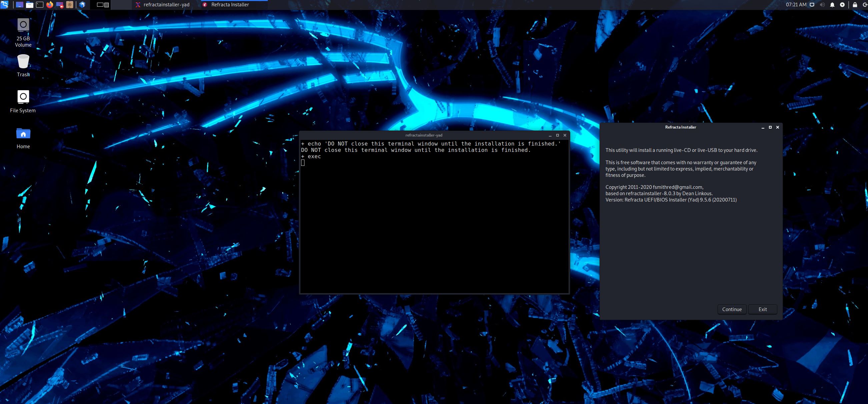Launch Firefox from the taskbar

pyautogui.click(x=50, y=4)
